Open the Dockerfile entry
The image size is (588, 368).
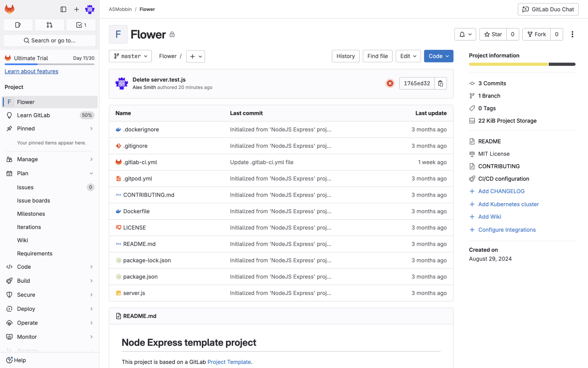point(136,211)
